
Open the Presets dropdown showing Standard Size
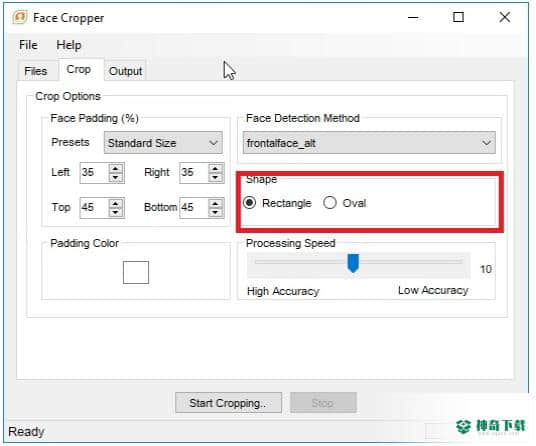point(163,143)
